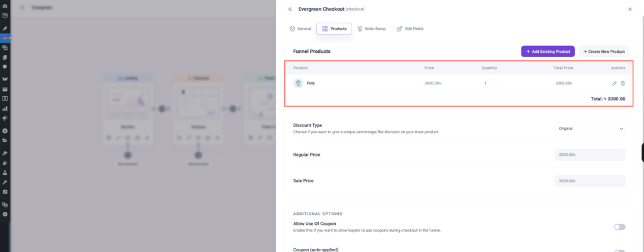Open the Marketing megaphone sidebar icon

(x=5, y=118)
